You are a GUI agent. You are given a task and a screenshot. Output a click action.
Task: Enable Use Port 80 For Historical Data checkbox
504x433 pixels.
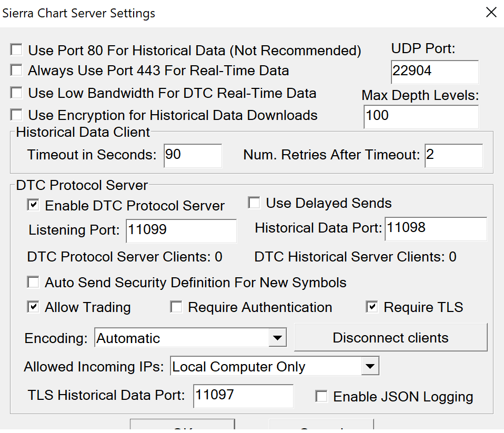tap(16, 50)
